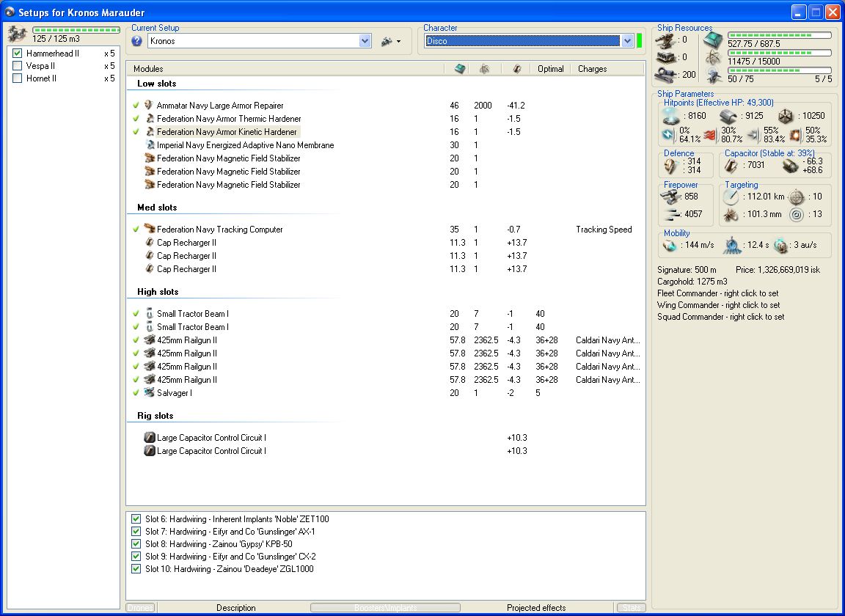
Task: Select the Imperial Navy Energized Adaptive Nano Membrane row
Action: click(386, 145)
